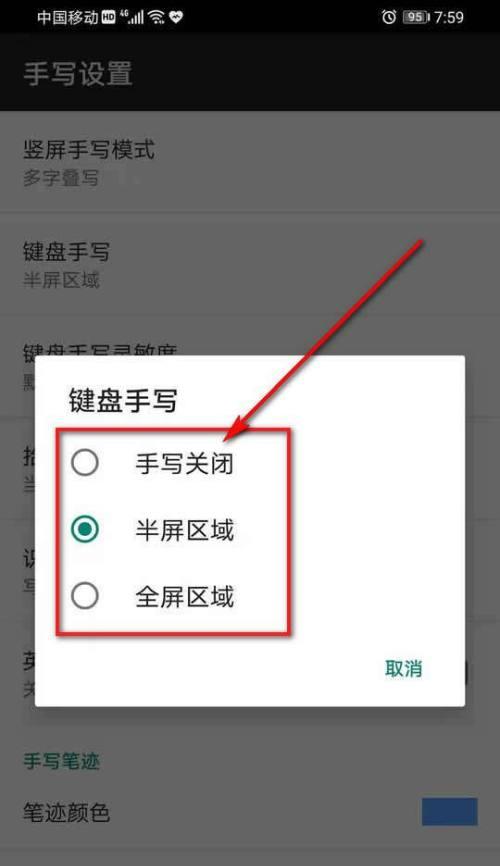Viewport: 500px width, 866px height.
Task: Tap the 7:59 clock in status bar
Action: click(x=449, y=17)
